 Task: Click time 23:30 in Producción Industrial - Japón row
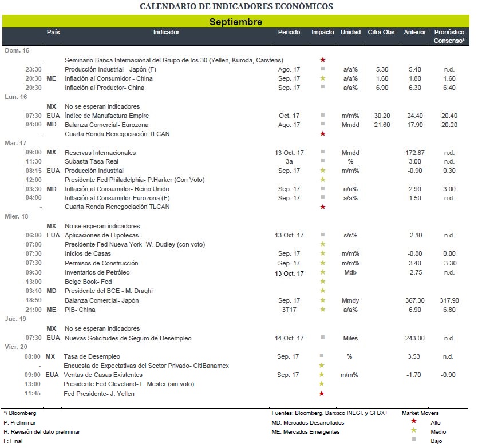tap(33, 69)
